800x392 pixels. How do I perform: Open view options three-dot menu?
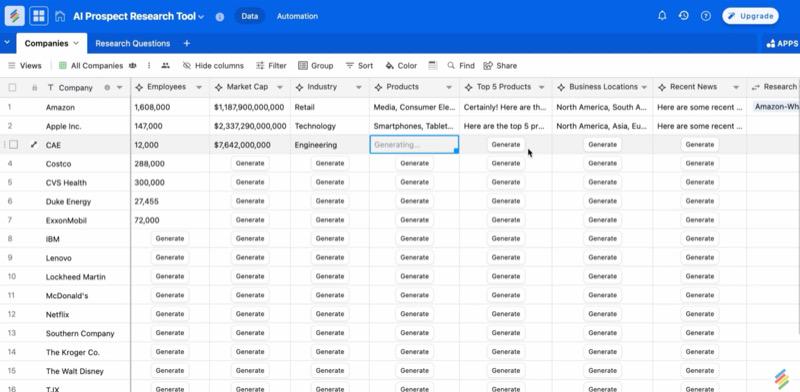[149, 66]
